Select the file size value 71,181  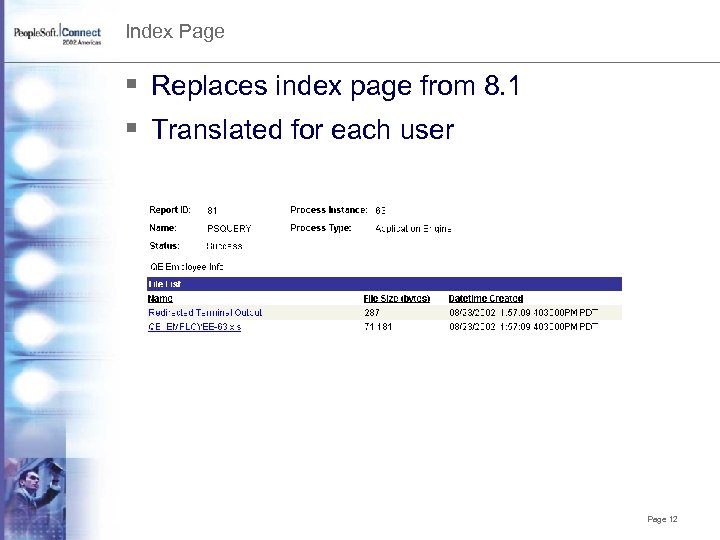click(x=378, y=327)
